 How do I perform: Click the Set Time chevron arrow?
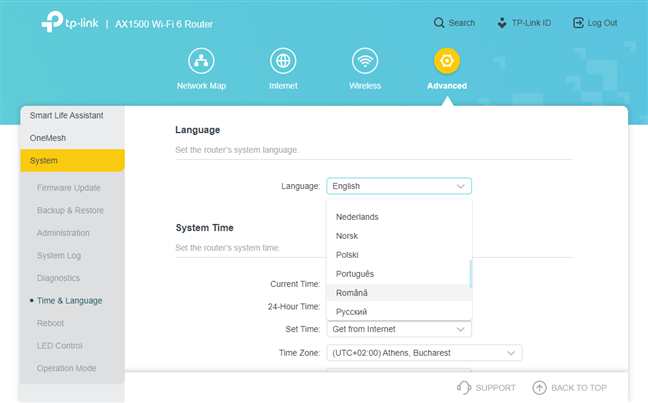[x=460, y=329]
